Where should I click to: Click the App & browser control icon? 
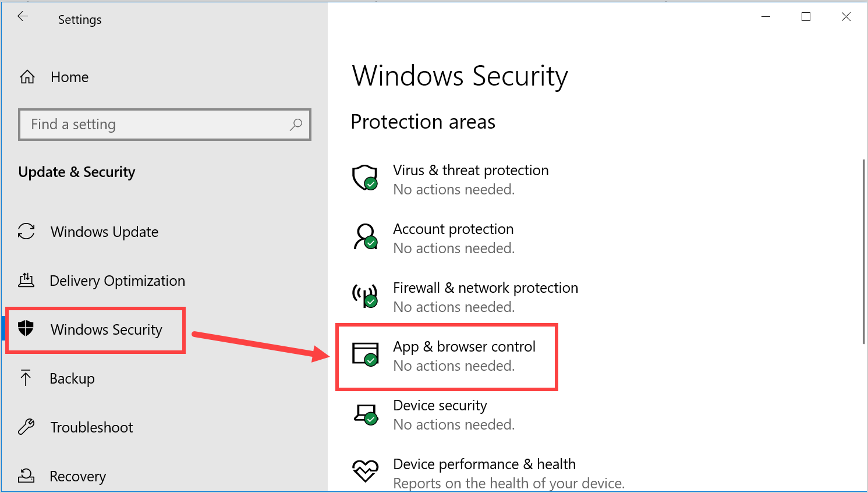[365, 354]
